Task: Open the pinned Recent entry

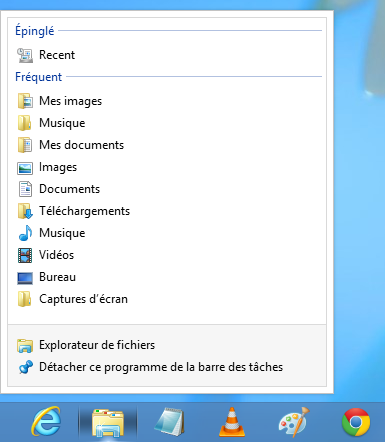Action: coord(167,55)
